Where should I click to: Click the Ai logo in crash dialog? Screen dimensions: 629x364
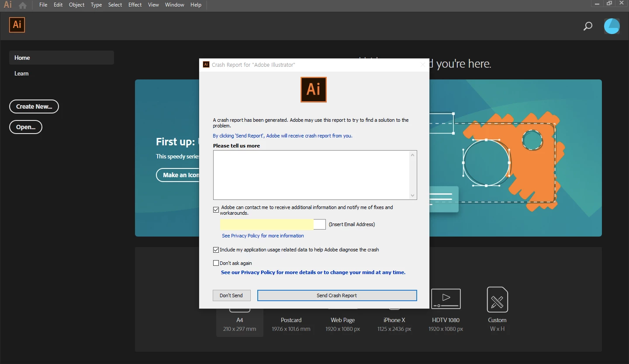click(314, 89)
